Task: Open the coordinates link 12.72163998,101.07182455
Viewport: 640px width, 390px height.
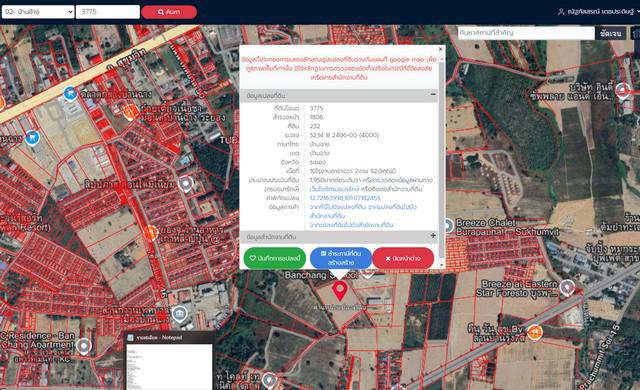Action: click(345, 198)
